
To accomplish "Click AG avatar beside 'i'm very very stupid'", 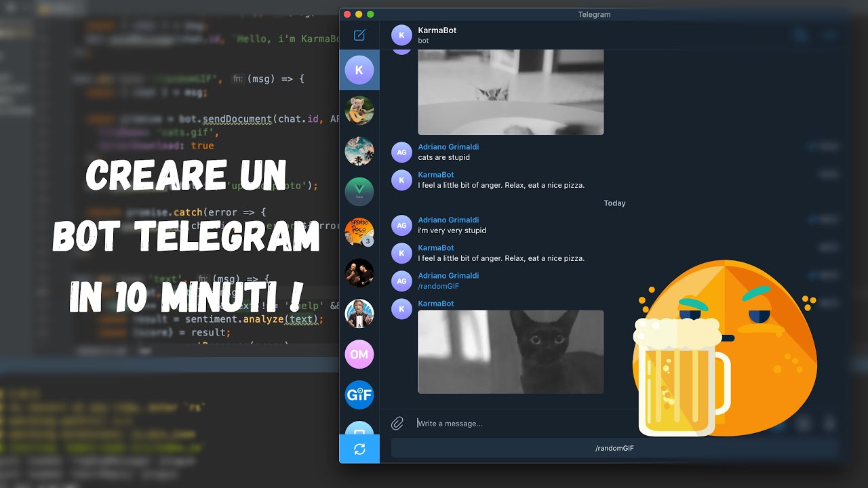I will [x=402, y=226].
